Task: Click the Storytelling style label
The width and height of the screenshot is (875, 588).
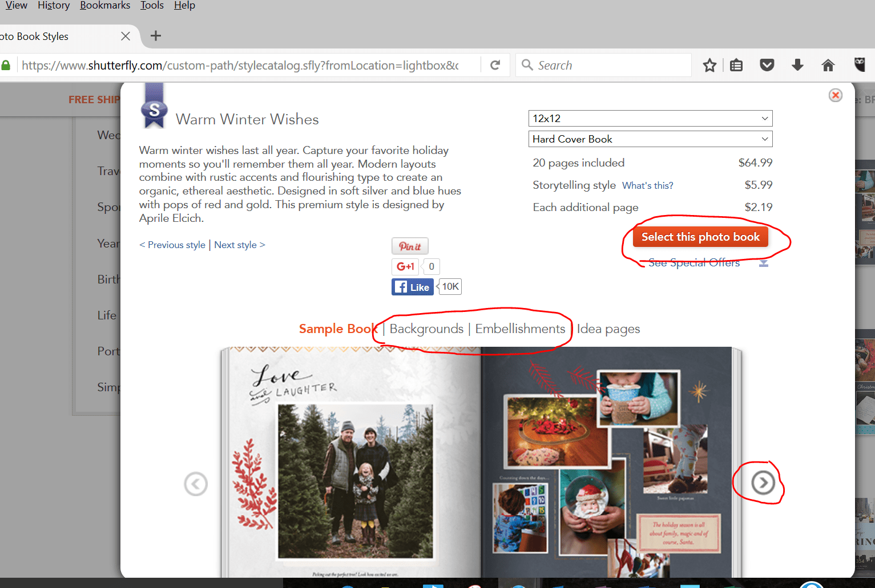Action: tap(574, 185)
